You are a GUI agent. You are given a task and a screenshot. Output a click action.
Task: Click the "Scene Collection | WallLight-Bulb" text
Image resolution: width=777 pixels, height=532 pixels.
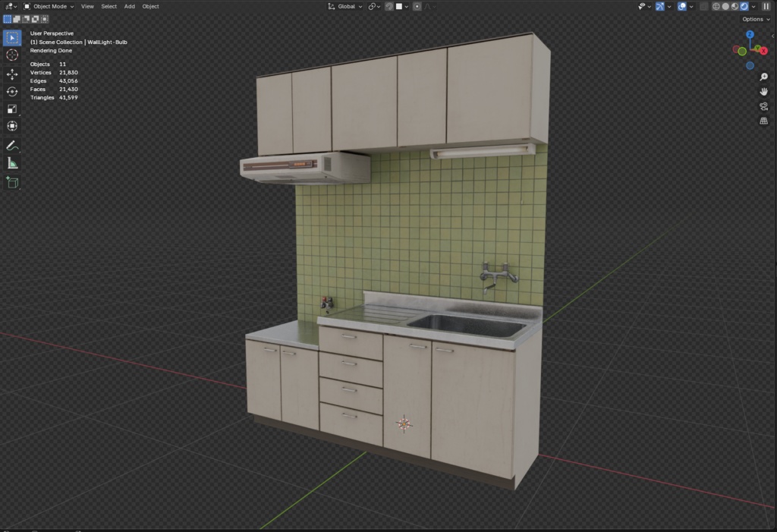point(83,42)
